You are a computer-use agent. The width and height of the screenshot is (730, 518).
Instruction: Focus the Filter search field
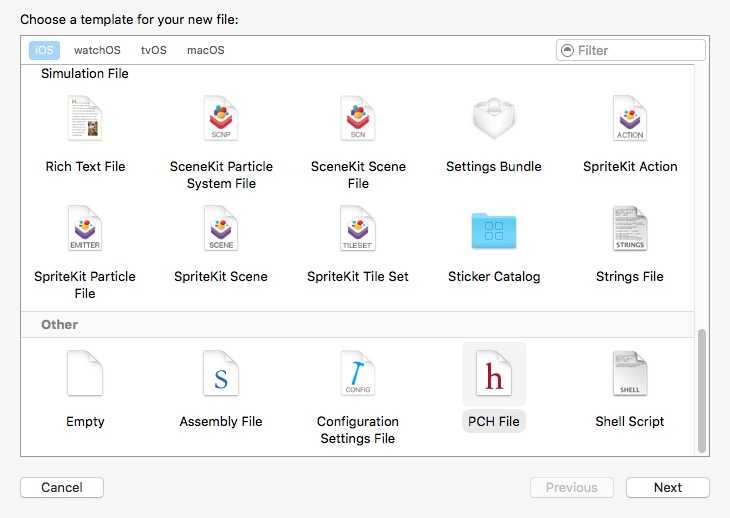[x=631, y=50]
